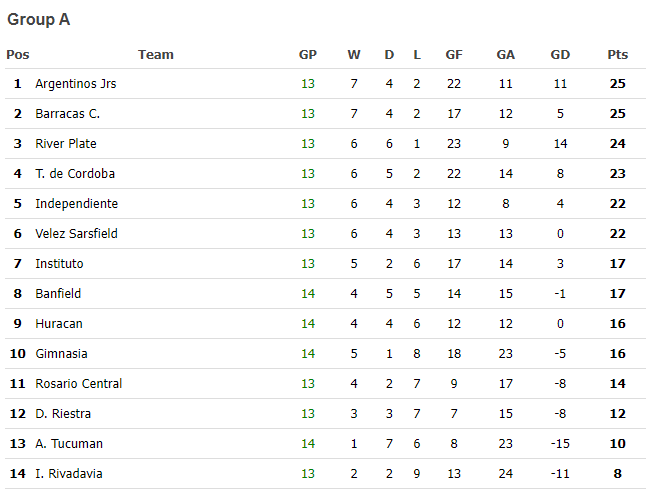
Task: Click the Group A heading
Action: 39,19
